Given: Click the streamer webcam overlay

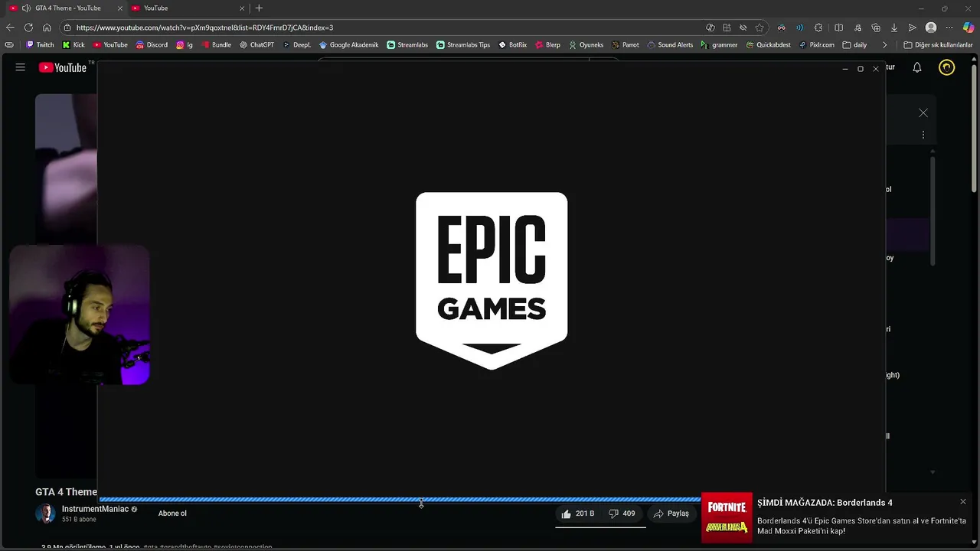Looking at the screenshot, I should point(79,315).
